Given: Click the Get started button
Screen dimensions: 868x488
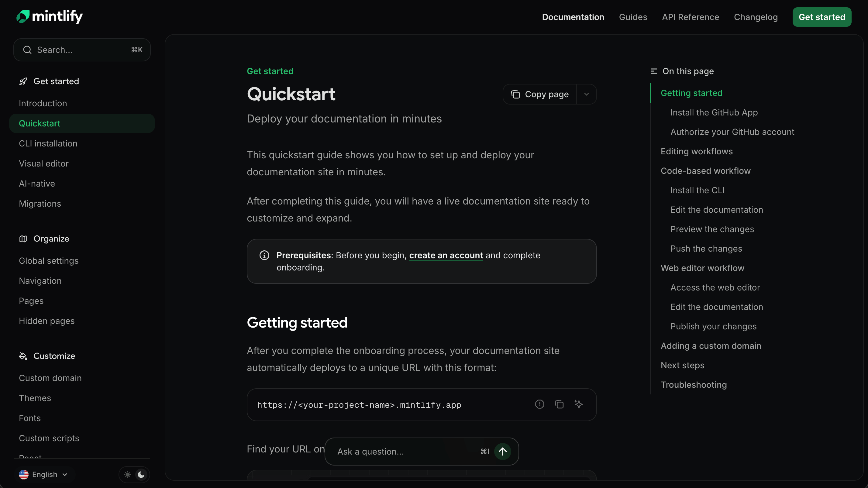Looking at the screenshot, I should 822,17.
